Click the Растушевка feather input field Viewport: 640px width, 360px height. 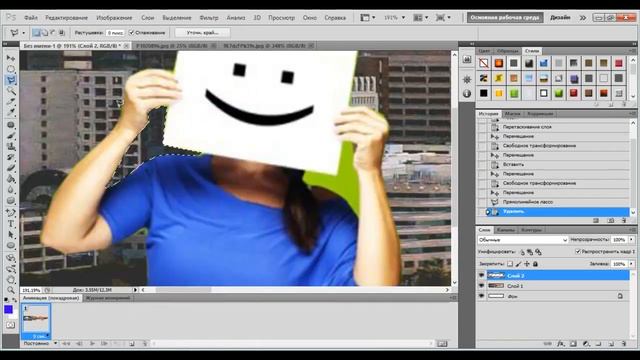[x=115, y=32]
